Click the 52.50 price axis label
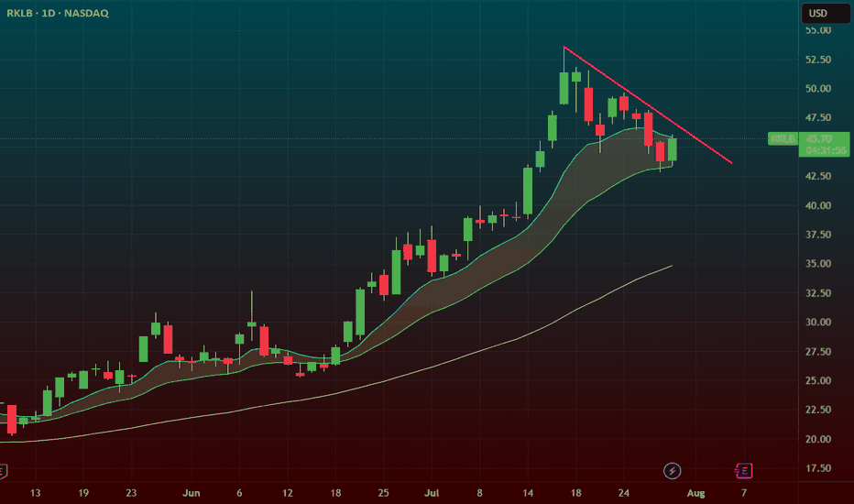Viewport: 854px width, 504px height. click(818, 60)
